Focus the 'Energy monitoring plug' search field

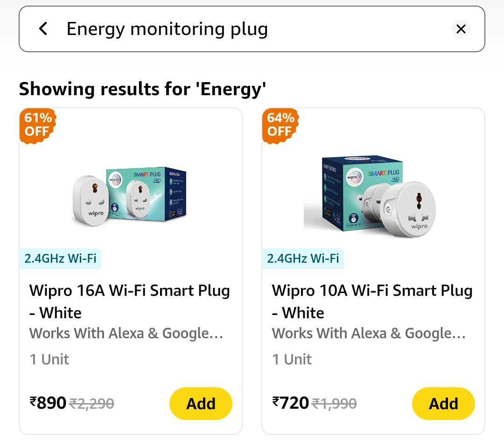[233, 29]
